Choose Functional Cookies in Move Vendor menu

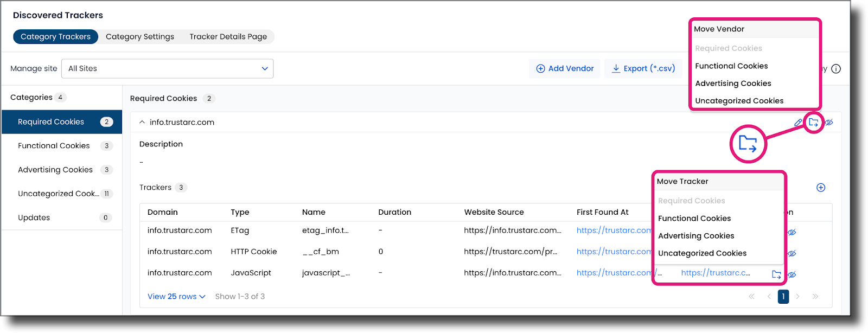pos(731,66)
